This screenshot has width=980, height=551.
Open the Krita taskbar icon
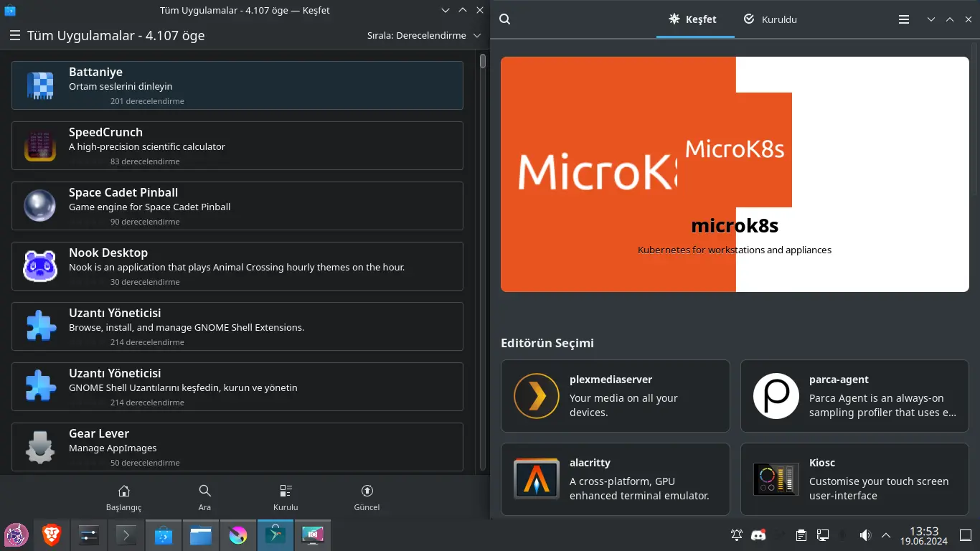click(238, 535)
